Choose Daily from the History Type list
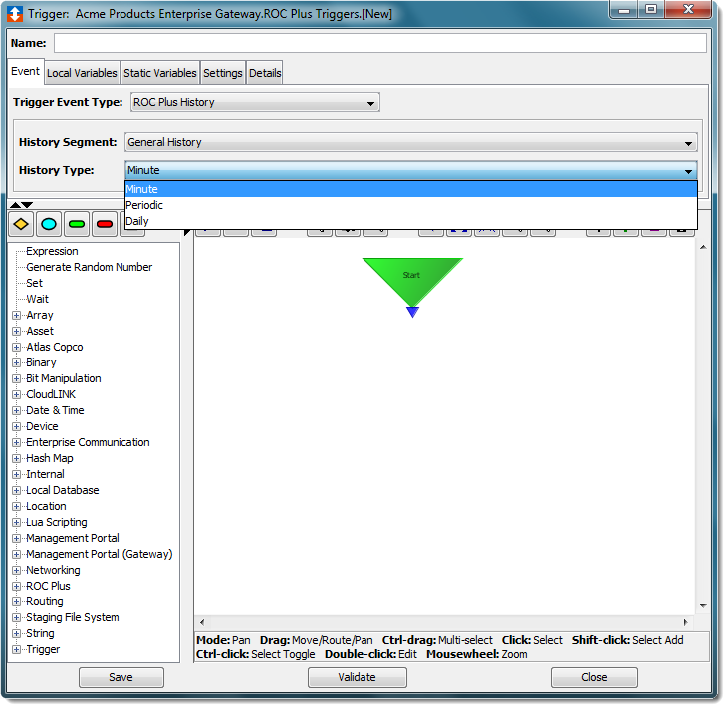This screenshot has height=709, width=728. 137,221
